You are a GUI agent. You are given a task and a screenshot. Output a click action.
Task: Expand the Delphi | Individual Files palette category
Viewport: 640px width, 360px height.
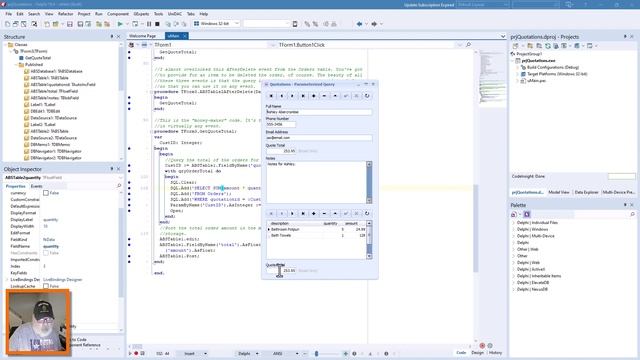(x=514, y=223)
